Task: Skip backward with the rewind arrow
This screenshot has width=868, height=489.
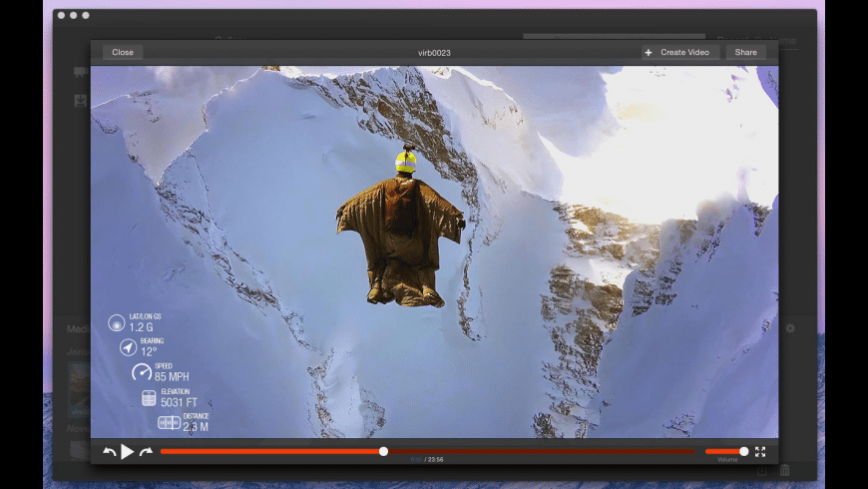Action: pos(110,452)
